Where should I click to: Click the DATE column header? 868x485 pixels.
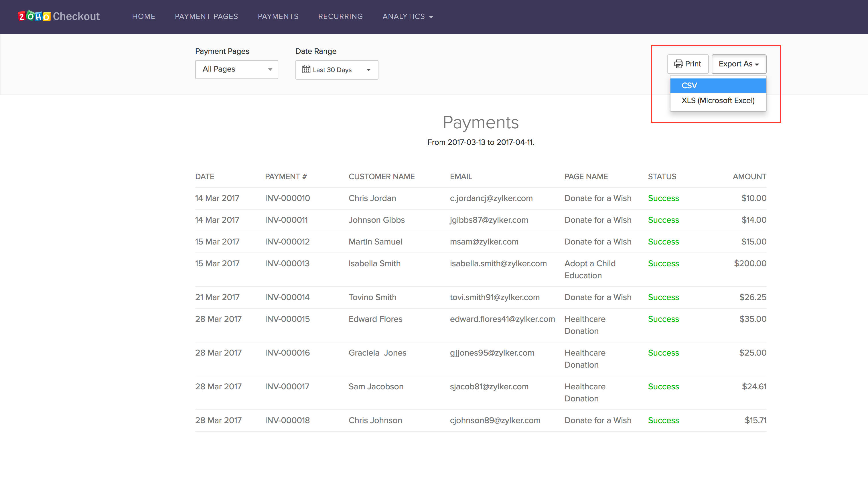point(204,176)
